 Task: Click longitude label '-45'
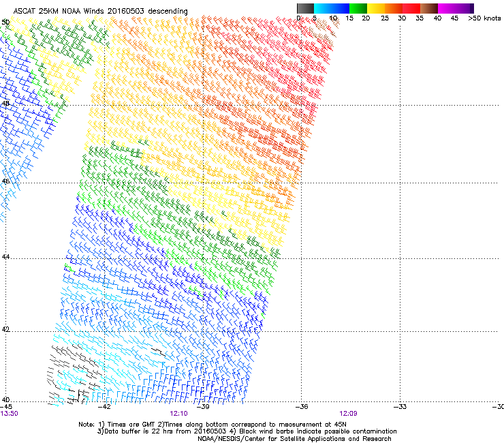[6, 407]
